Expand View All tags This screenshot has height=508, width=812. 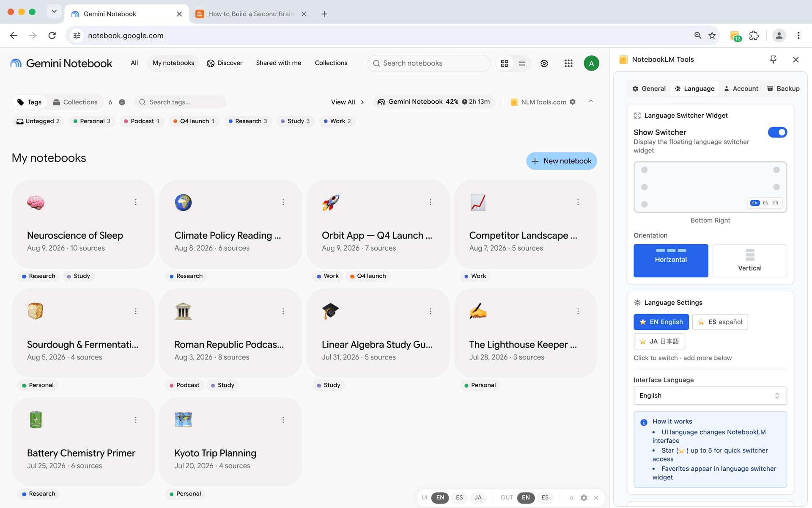pyautogui.click(x=348, y=102)
